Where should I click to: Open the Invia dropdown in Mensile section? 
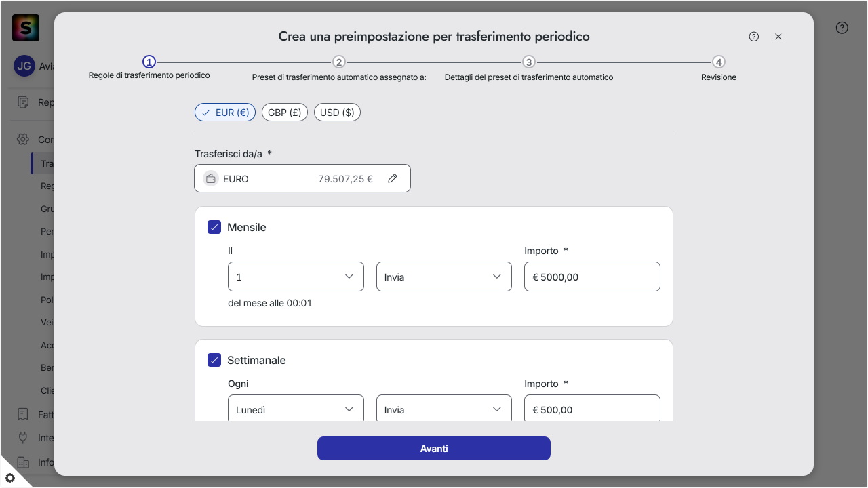[444, 277]
